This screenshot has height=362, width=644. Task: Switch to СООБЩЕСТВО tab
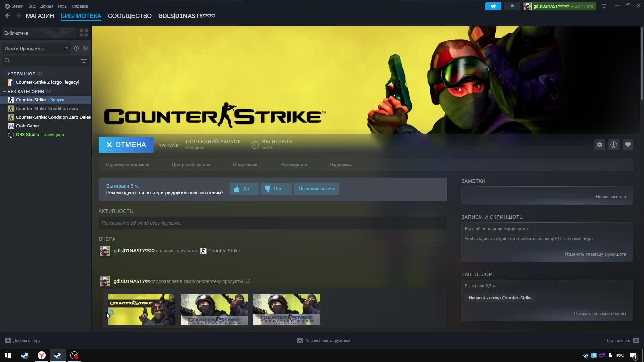130,16
